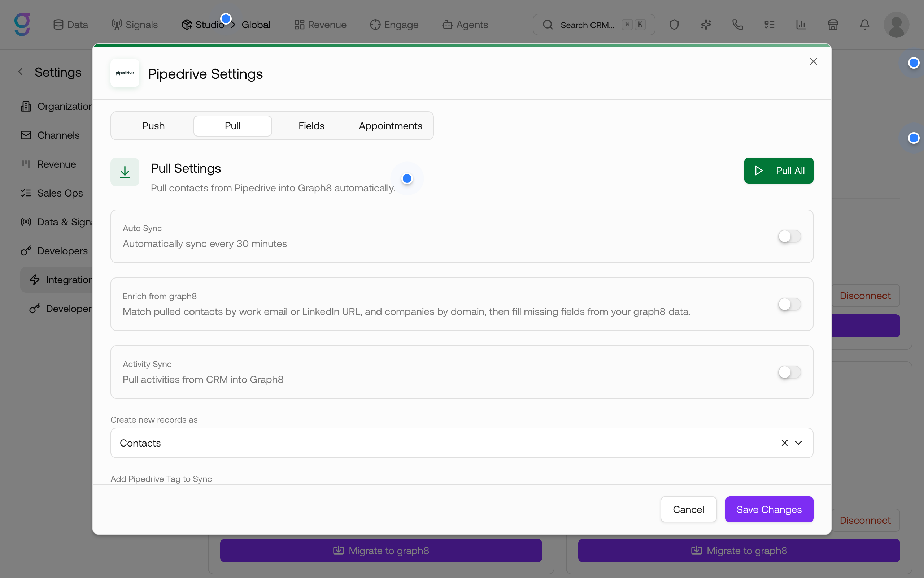924x578 pixels.
Task: Close the Pipedrive Settings dialog
Action: pos(813,61)
